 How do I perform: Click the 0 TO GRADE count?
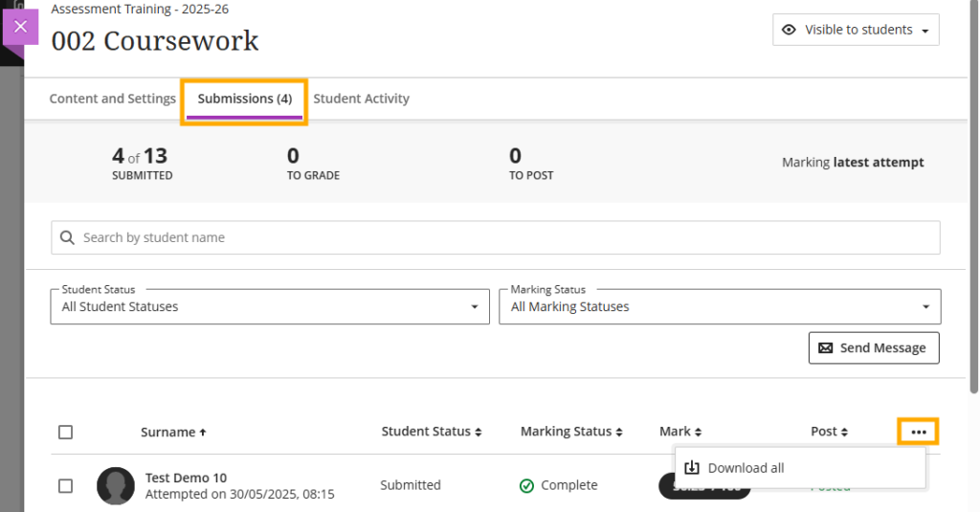click(x=313, y=163)
